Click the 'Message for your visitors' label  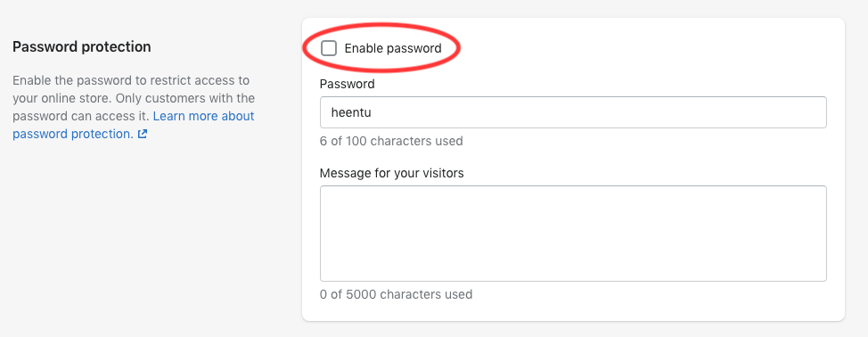392,173
